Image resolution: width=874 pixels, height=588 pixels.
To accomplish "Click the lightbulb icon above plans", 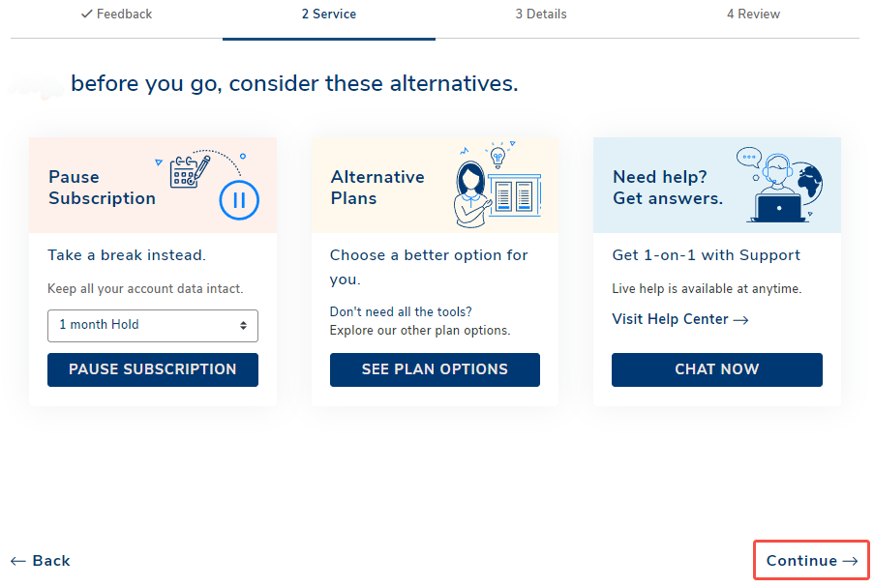I will point(497,156).
